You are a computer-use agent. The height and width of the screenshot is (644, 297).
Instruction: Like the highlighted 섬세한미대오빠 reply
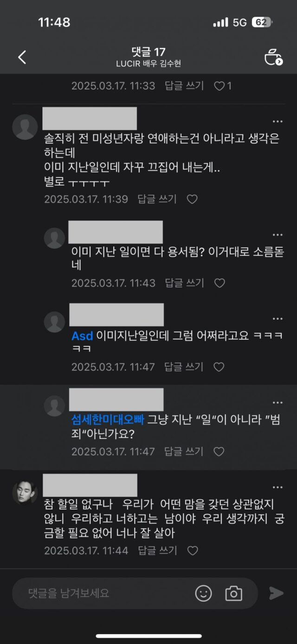click(x=220, y=451)
